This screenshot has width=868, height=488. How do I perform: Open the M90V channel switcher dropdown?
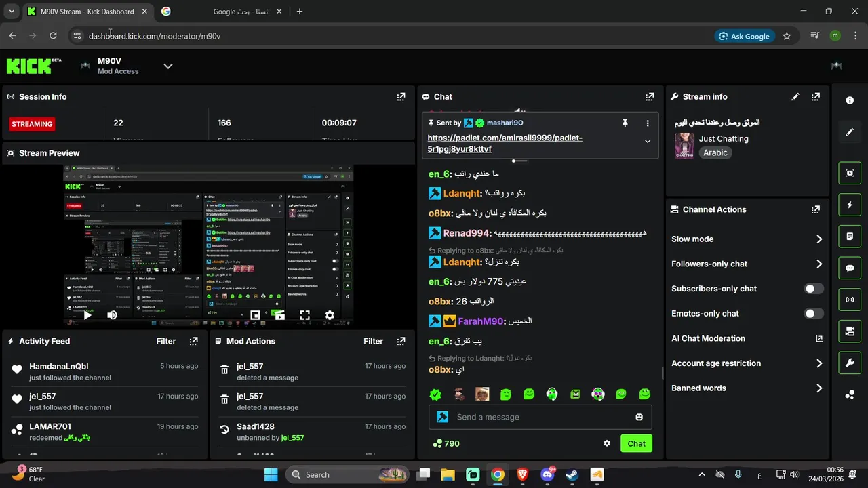pos(168,66)
